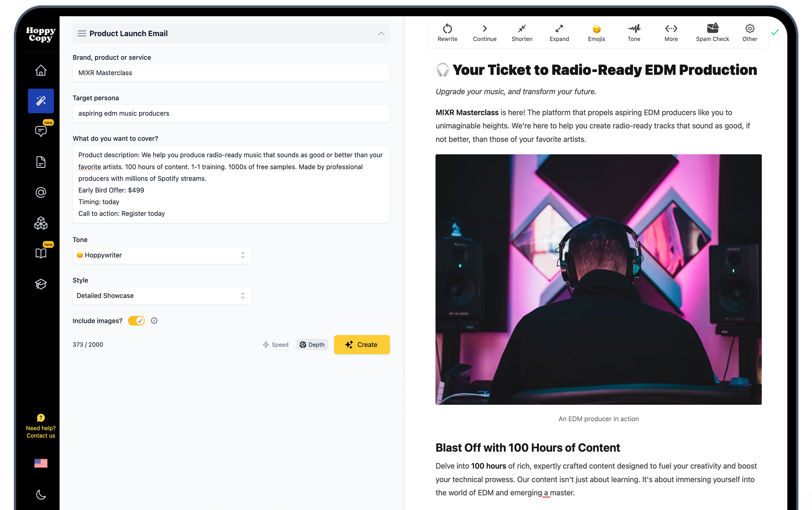Open the chat feature marked new
The height and width of the screenshot is (510, 812).
click(41, 131)
